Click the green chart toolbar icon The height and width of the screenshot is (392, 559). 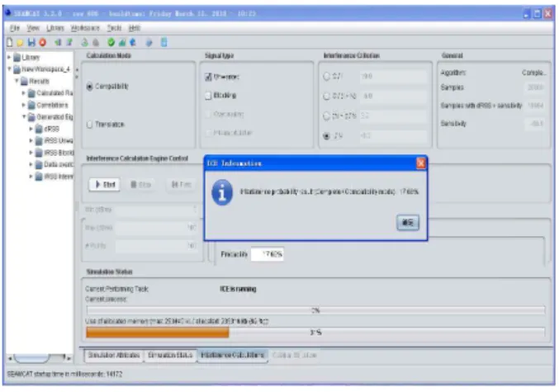tap(122, 42)
